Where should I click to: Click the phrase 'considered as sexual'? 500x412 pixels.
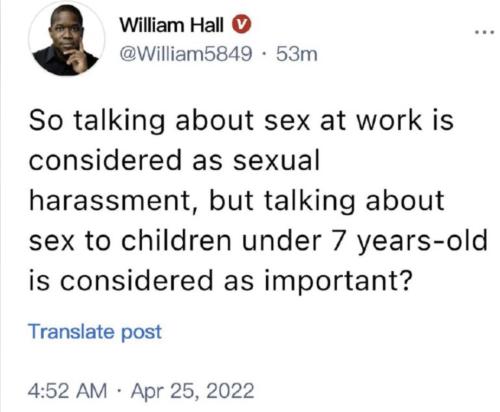pyautogui.click(x=174, y=160)
